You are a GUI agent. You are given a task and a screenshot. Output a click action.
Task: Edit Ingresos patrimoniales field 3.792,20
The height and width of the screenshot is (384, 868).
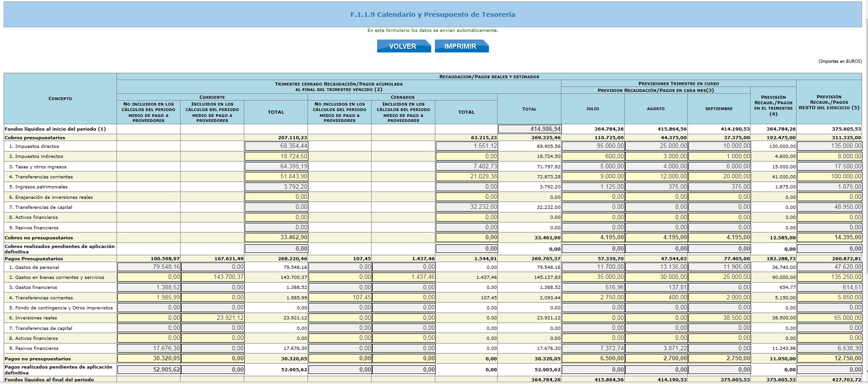point(277,187)
